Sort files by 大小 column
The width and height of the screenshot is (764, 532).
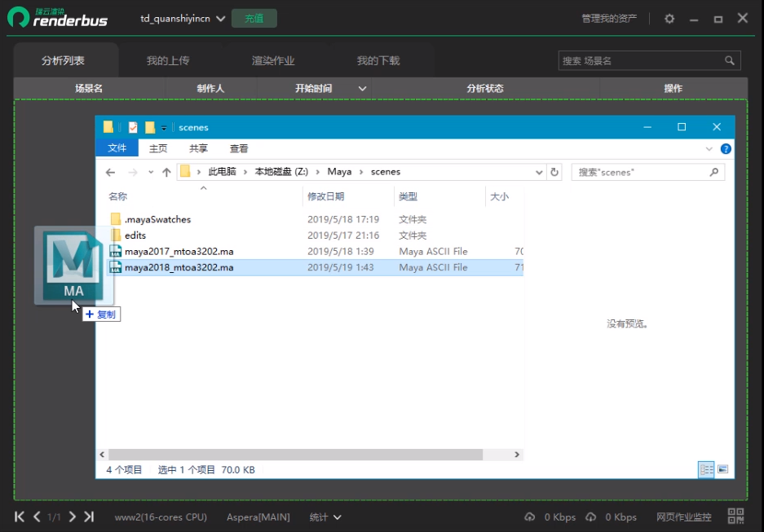point(500,196)
